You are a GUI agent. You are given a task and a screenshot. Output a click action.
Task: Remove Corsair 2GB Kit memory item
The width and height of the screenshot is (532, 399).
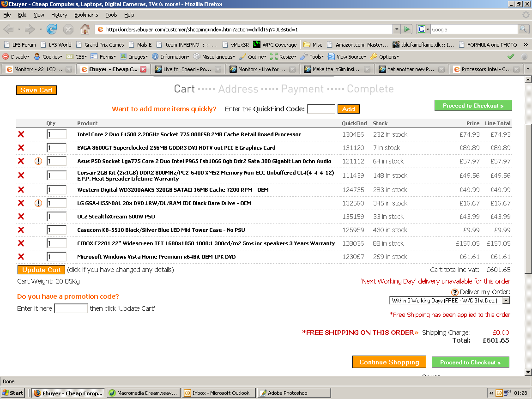21,175
